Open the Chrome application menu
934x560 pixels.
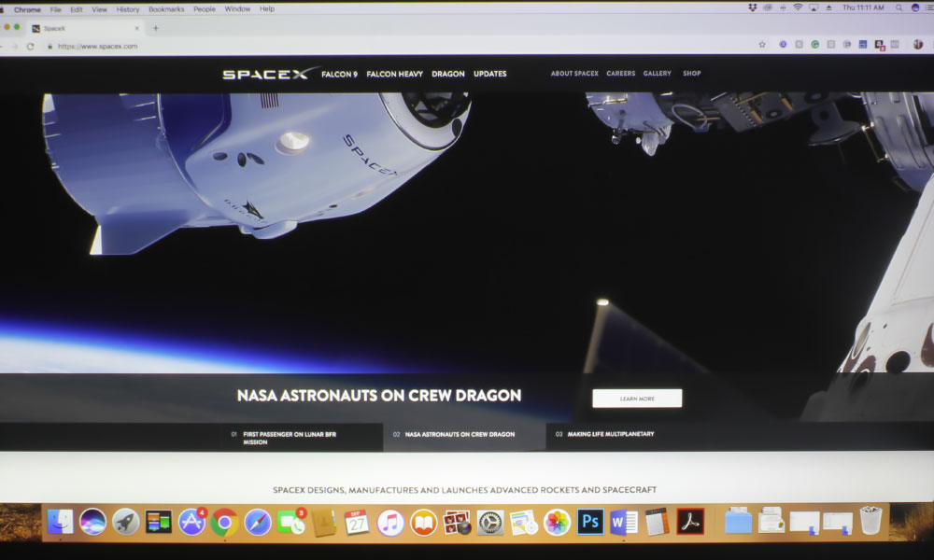27,9
